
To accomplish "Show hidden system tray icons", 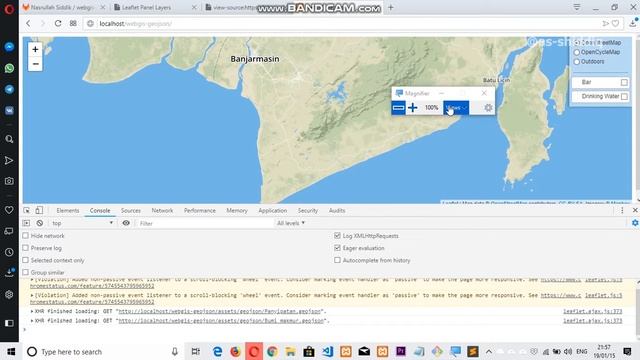I will point(489,351).
